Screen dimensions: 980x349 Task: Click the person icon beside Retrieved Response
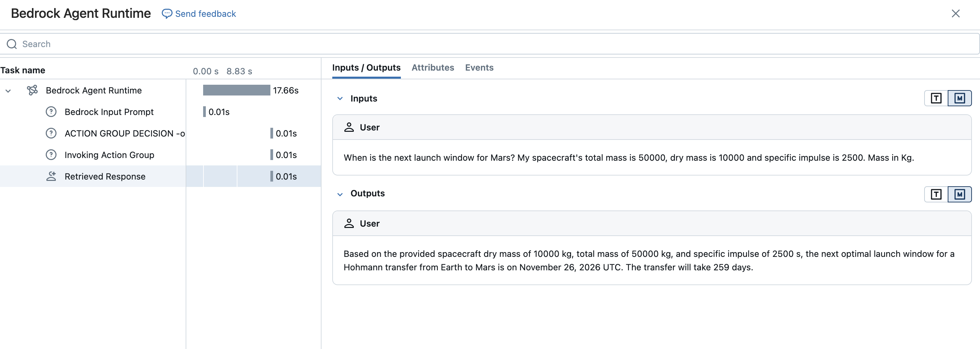[x=51, y=177]
